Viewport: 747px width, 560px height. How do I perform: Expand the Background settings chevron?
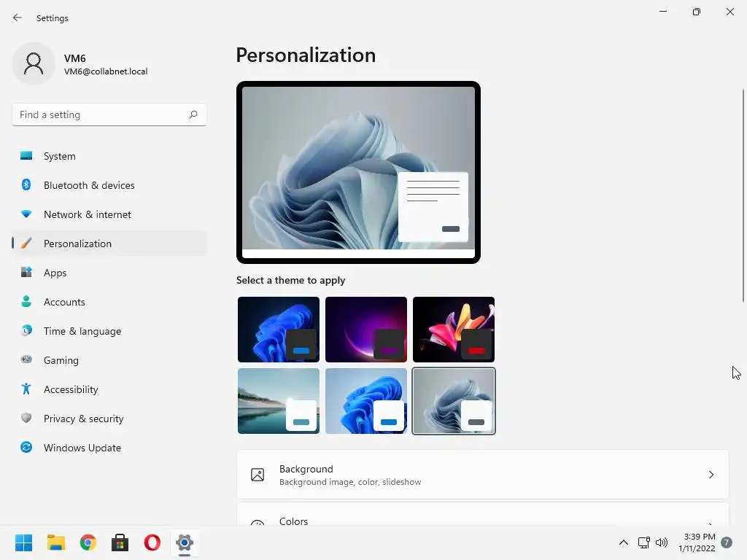[711, 475]
